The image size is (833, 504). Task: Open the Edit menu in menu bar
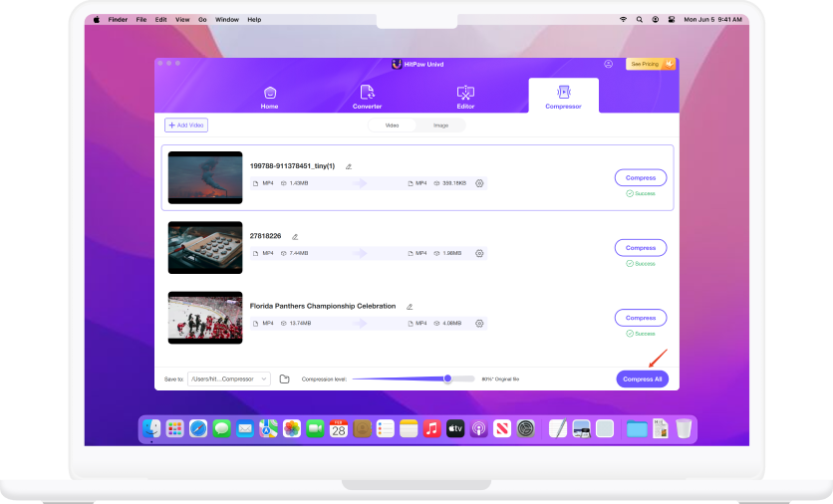coord(161,20)
